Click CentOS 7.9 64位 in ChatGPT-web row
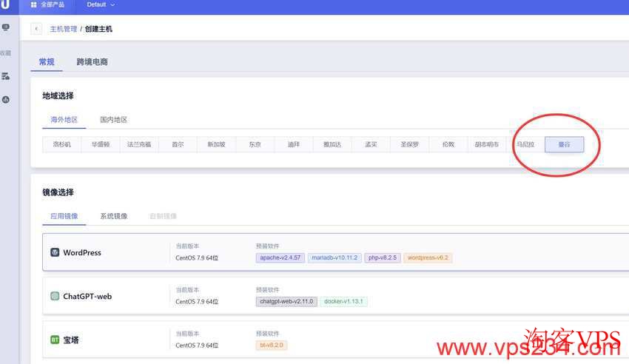The image size is (629, 364). [x=197, y=301]
